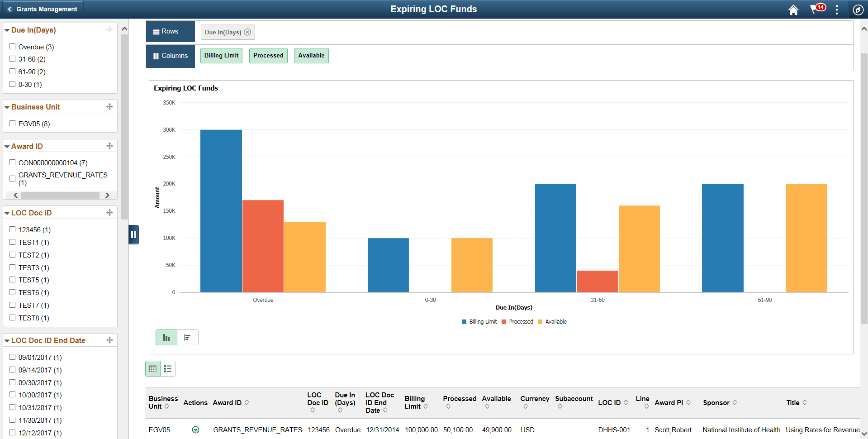Switch results to list view icon
The height and width of the screenshot is (439, 868).
(168, 368)
